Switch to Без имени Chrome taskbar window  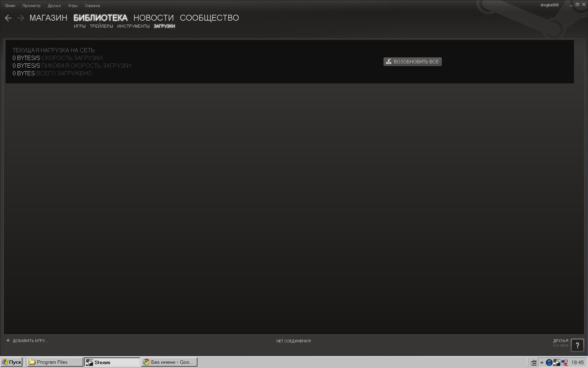pos(169,362)
